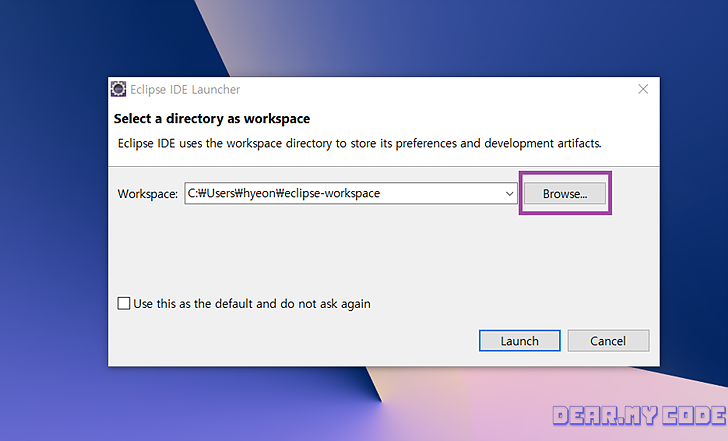Click the 'Select a directory as workspace' heading

[212, 119]
